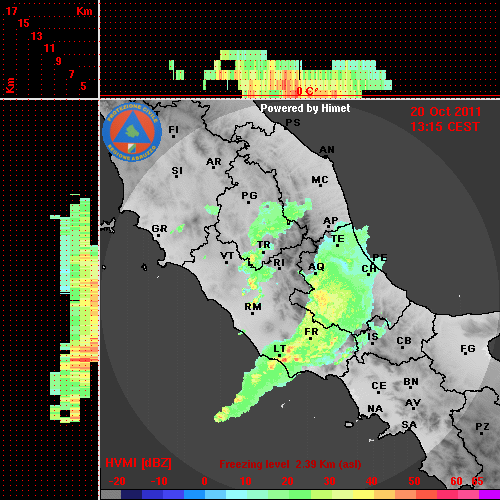
Task: Click the 50 dBZ legend value
Action: coord(414,481)
